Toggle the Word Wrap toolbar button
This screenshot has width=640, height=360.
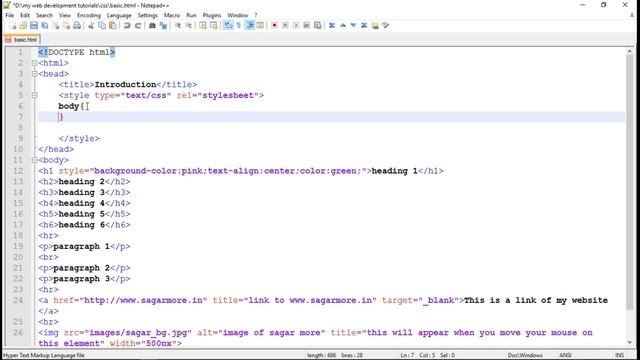pos(228,26)
